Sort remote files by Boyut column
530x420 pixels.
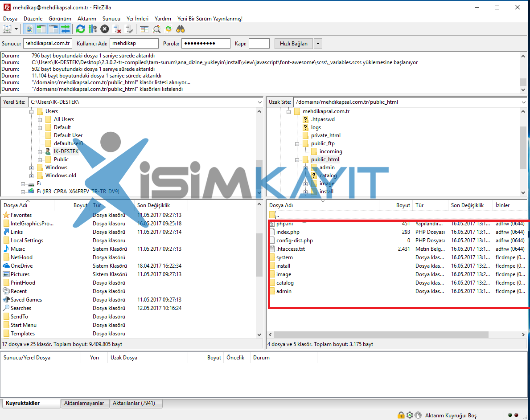pos(396,205)
